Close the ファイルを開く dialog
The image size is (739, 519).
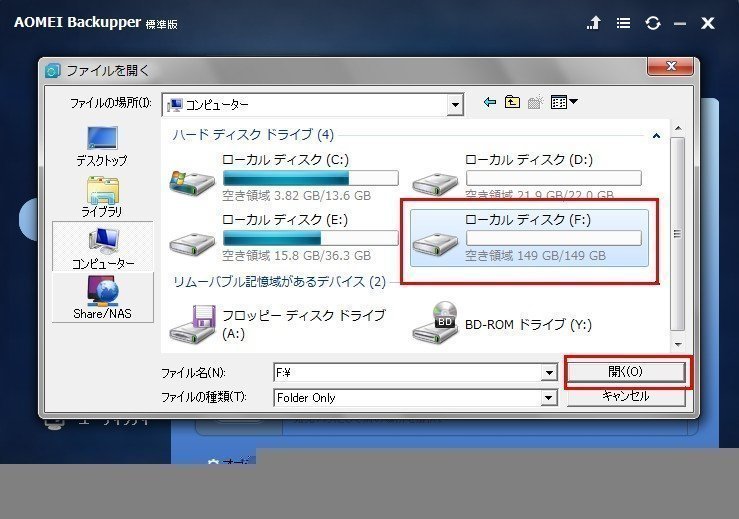tap(670, 66)
